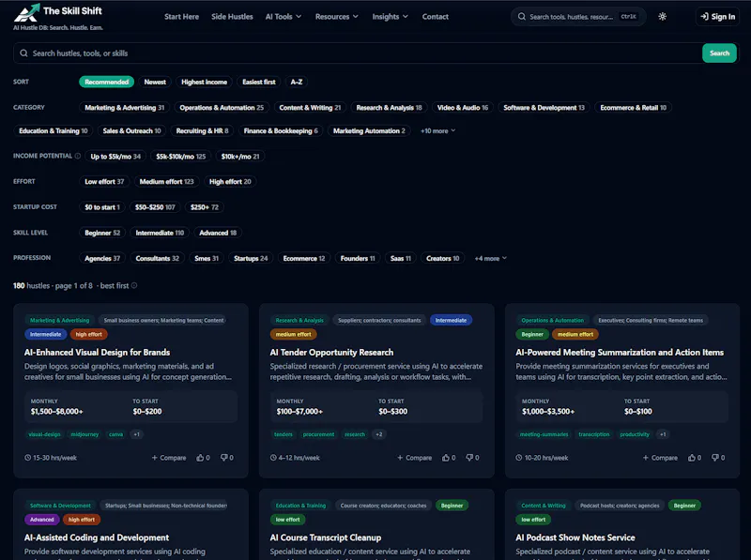Image resolution: width=751 pixels, height=560 pixels.
Task: Filter startup cost $50-$250
Action: [x=155, y=207]
